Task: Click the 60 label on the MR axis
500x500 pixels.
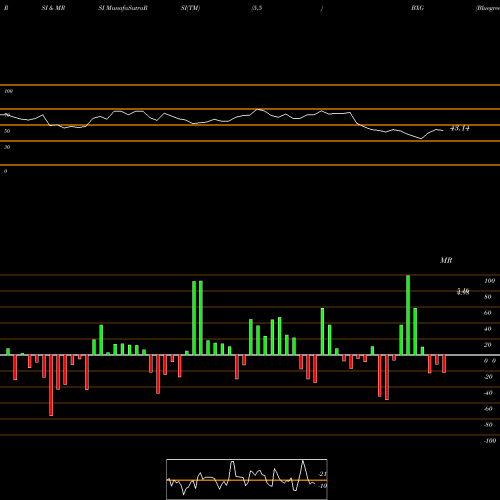Action: (488, 313)
